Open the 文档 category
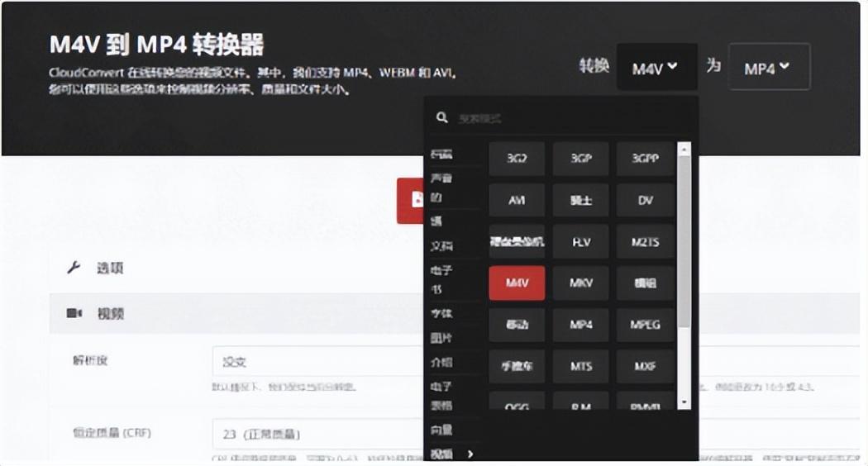Screen dimensions: 868x466 pos(441,245)
